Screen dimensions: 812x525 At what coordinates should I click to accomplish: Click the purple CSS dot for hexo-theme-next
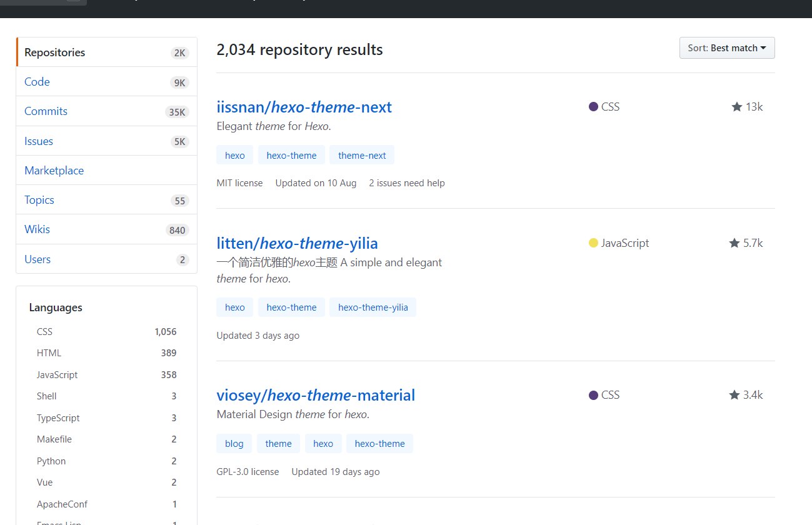pyautogui.click(x=594, y=107)
